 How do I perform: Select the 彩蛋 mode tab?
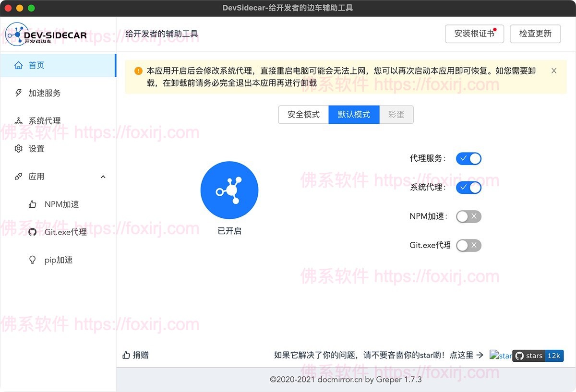pyautogui.click(x=396, y=115)
